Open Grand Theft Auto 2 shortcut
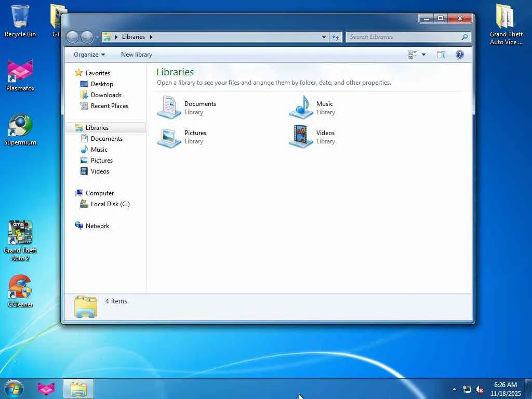The height and width of the screenshot is (399, 532). point(20,241)
